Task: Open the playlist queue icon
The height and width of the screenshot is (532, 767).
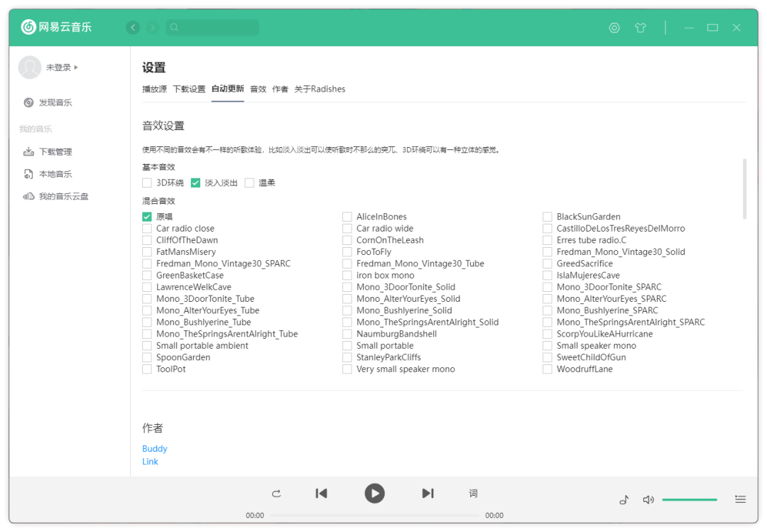Action: click(740, 499)
